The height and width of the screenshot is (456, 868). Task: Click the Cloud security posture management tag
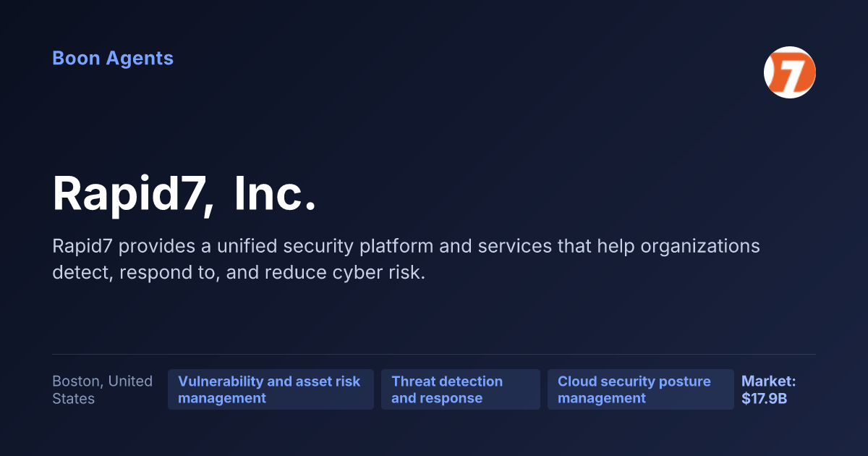640,389
